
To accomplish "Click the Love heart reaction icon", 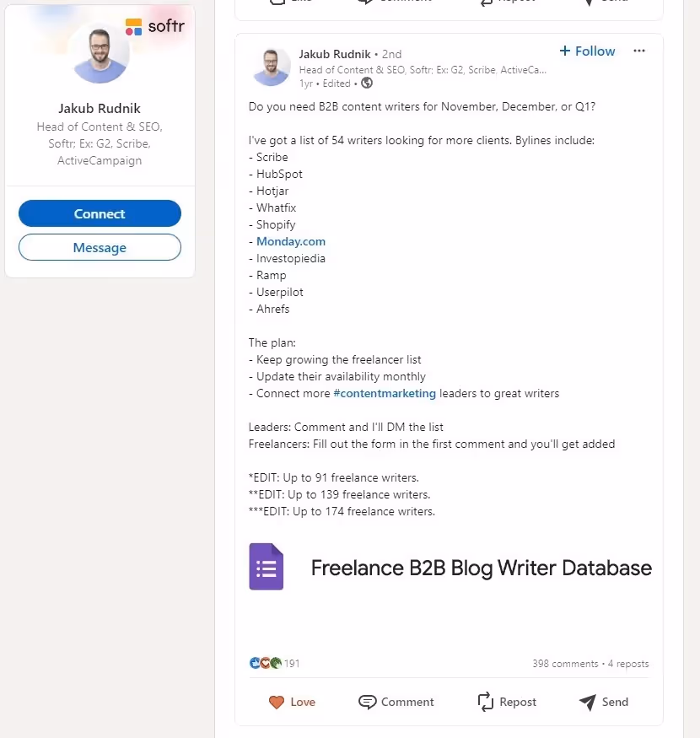I will [277, 703].
